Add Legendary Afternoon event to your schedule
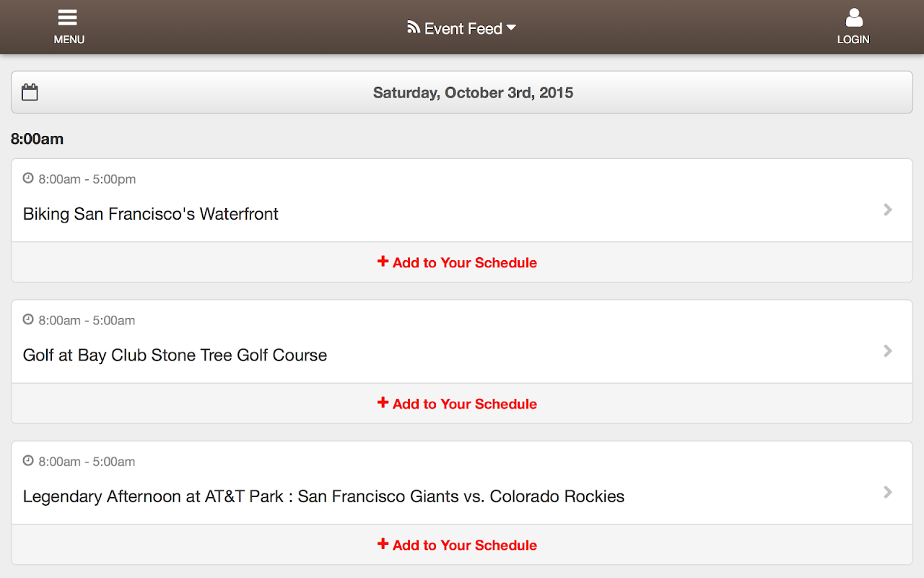 [465, 545]
